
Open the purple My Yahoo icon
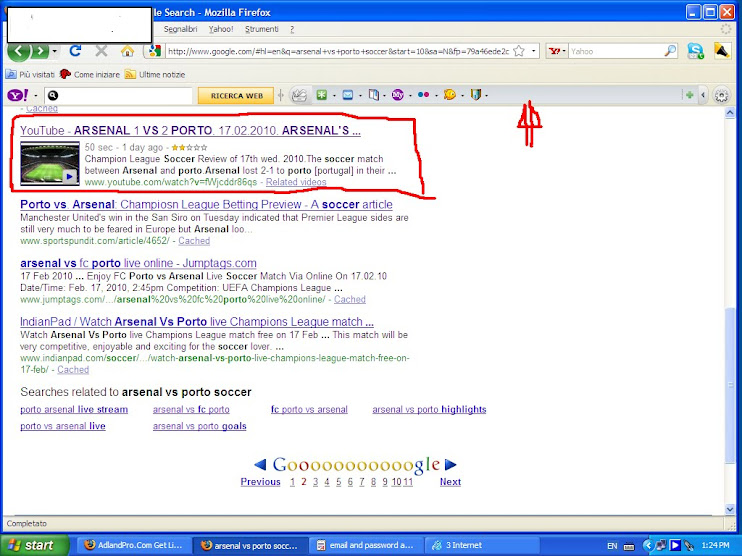398,95
